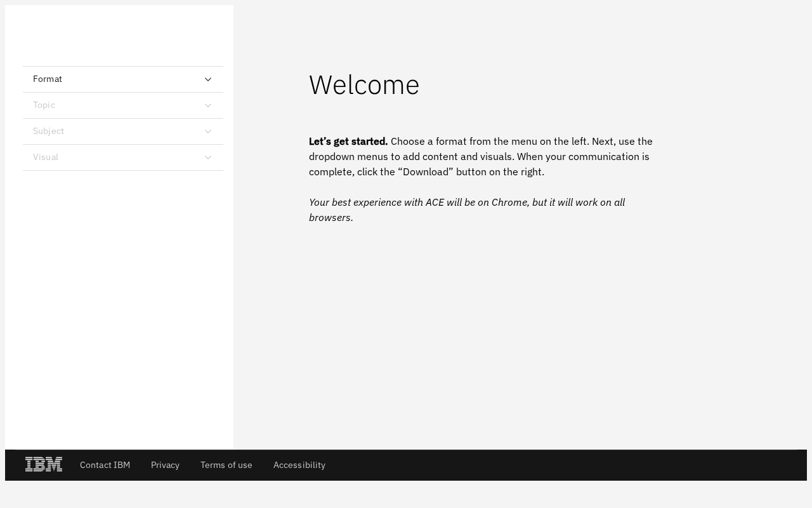
Task: Open the Accessibility footer link
Action: click(x=299, y=465)
